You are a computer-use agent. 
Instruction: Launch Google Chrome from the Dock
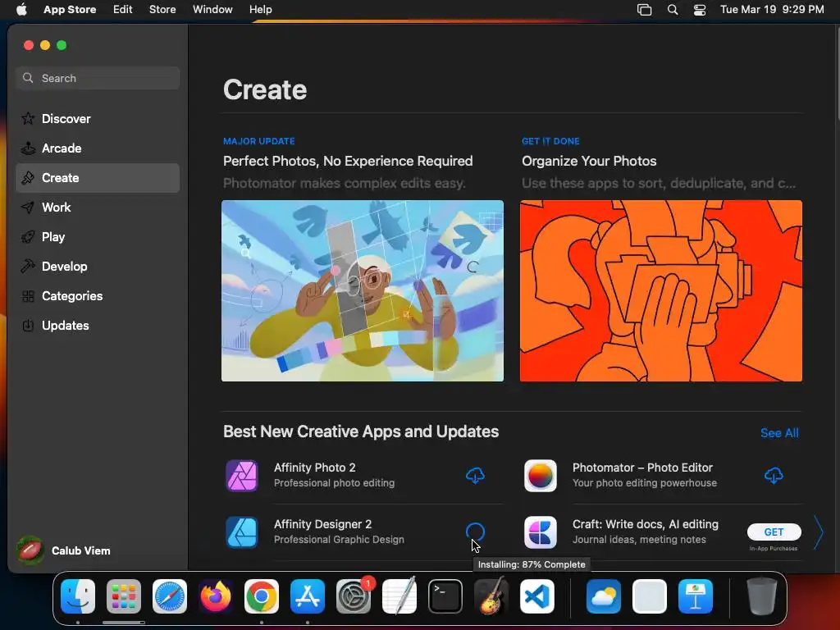262,596
